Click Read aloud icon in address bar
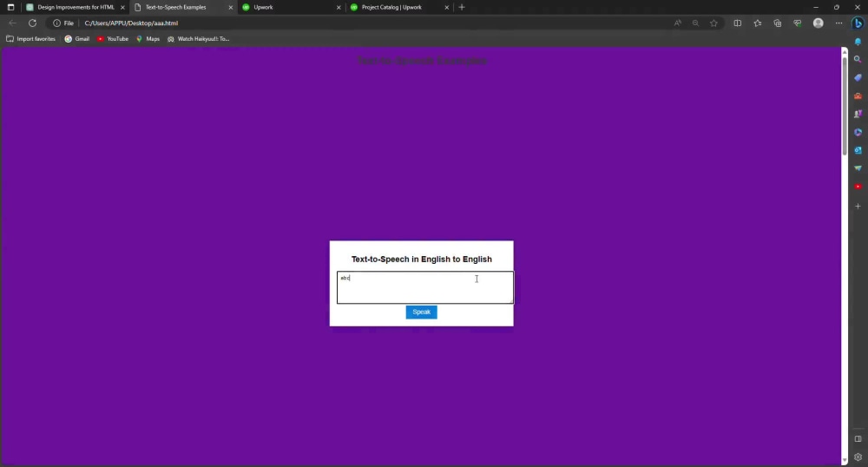This screenshot has width=868, height=467. 678,23
